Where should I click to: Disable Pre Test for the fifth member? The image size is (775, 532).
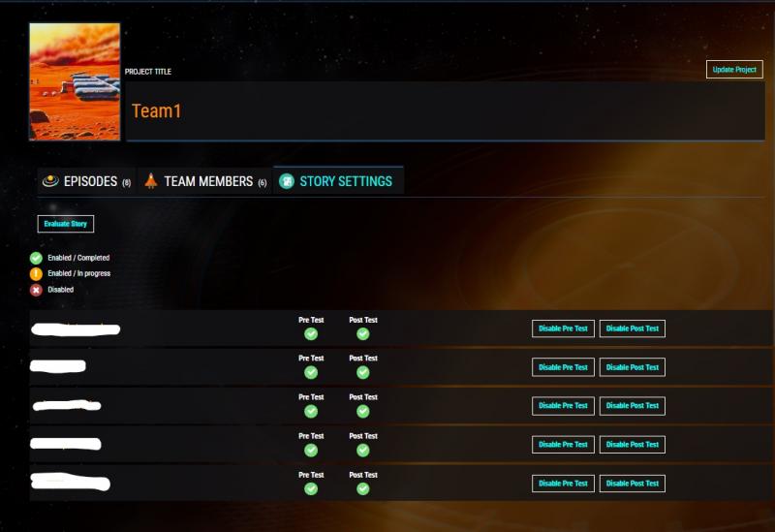click(x=563, y=484)
